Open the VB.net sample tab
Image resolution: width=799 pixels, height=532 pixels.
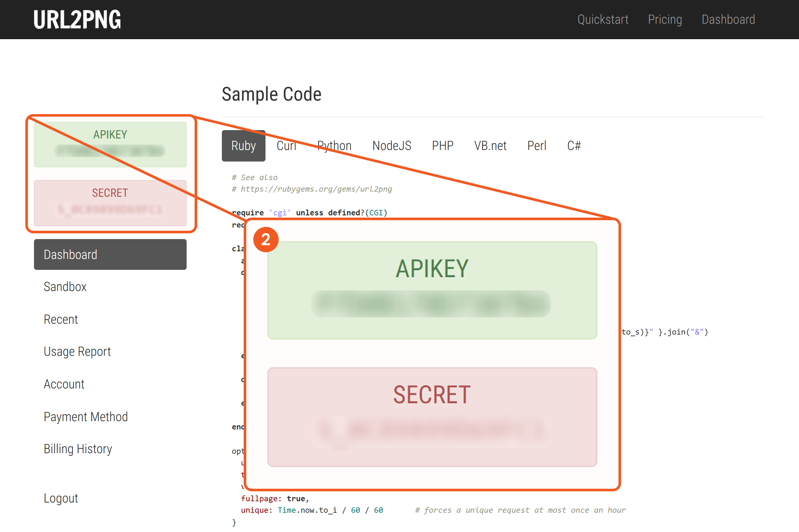pos(490,146)
